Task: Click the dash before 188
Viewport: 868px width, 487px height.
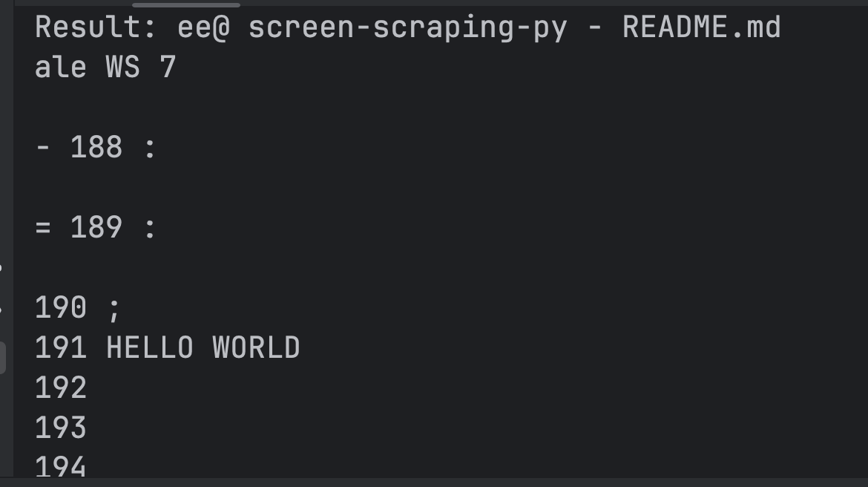Action: [x=43, y=147]
